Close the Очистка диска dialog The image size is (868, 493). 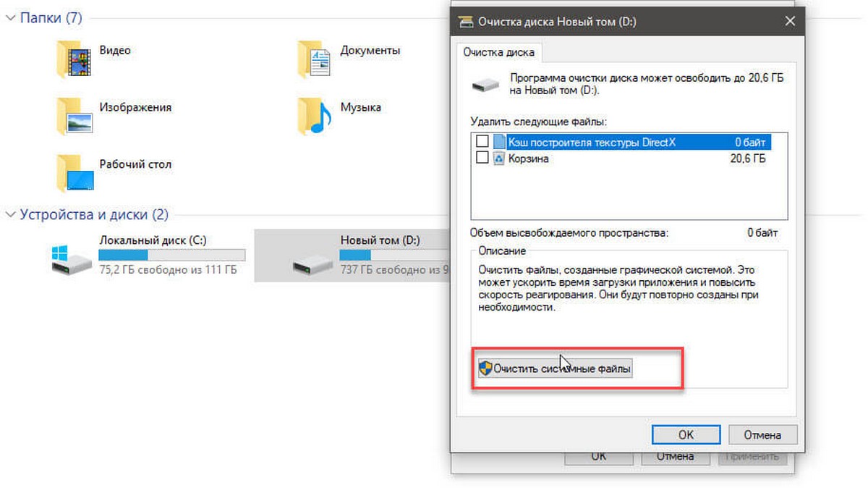click(x=789, y=22)
